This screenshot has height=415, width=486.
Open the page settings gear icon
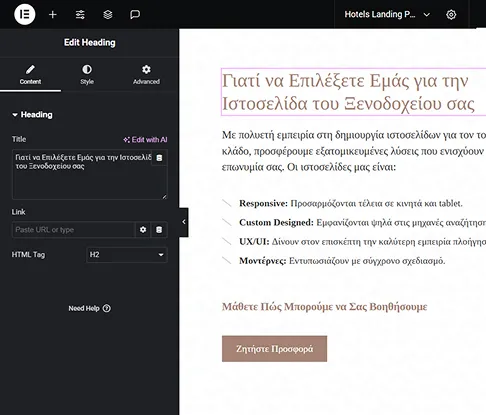(451, 14)
